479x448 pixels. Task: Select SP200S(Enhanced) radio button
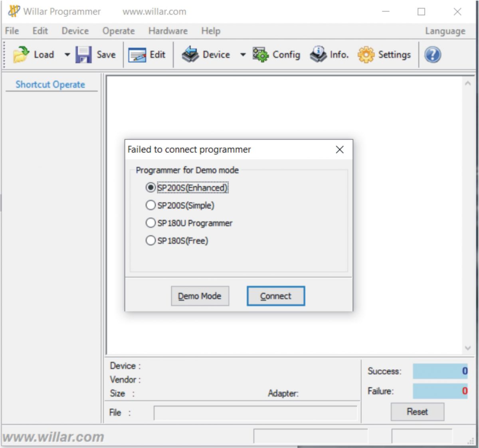[x=150, y=187]
